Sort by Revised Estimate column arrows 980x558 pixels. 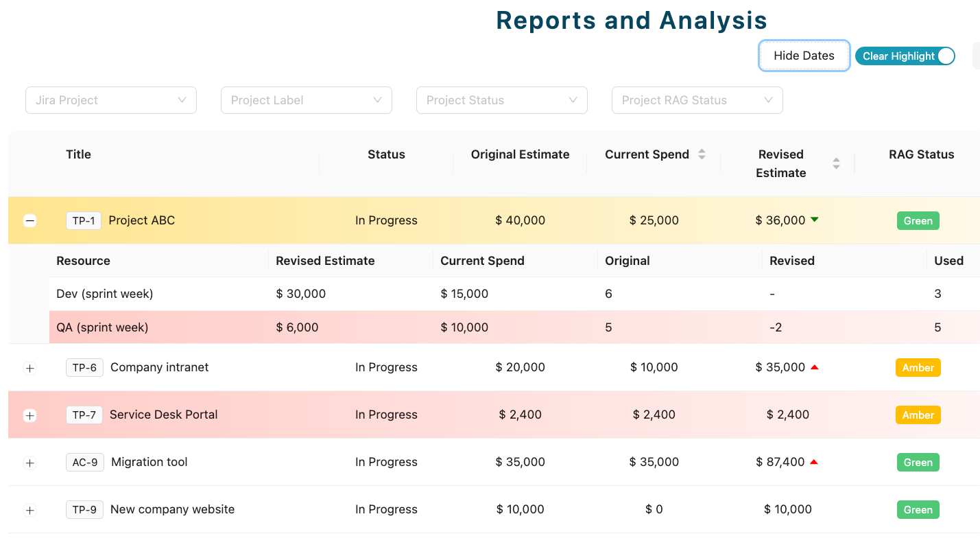836,163
